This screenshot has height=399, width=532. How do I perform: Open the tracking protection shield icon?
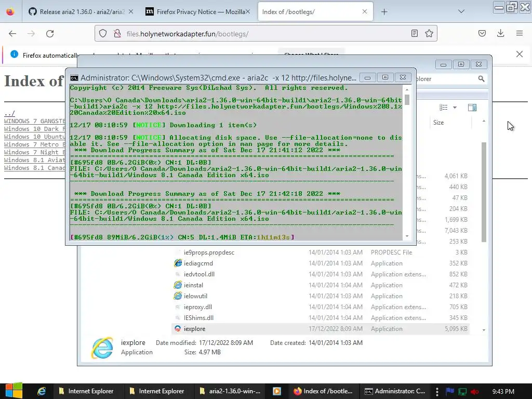[x=103, y=34]
